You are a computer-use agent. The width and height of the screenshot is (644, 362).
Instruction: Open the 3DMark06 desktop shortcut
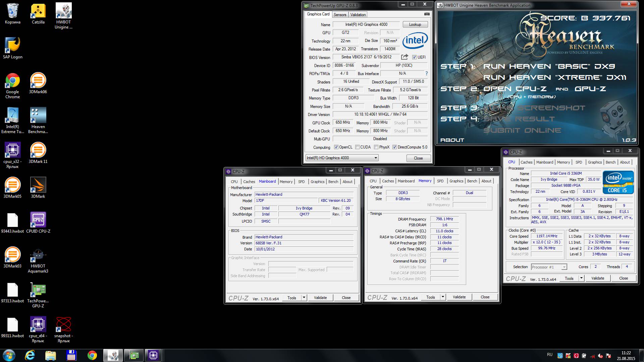click(38, 83)
